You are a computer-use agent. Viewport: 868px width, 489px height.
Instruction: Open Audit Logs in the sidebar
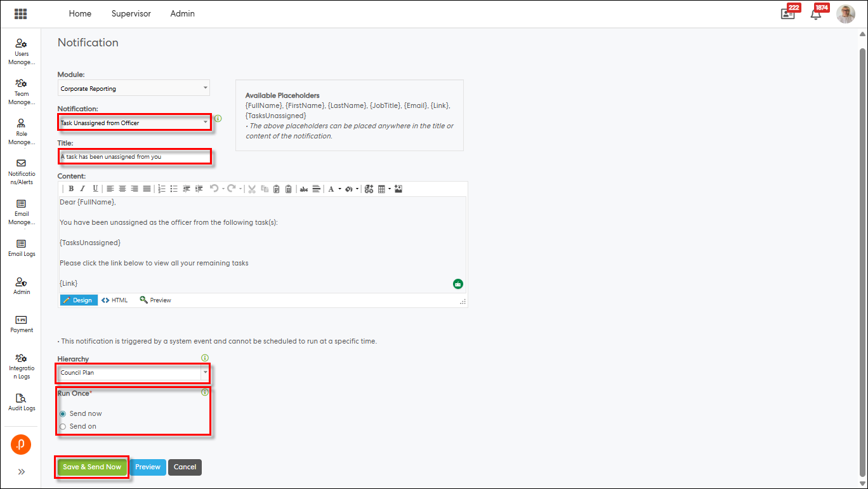point(22,402)
